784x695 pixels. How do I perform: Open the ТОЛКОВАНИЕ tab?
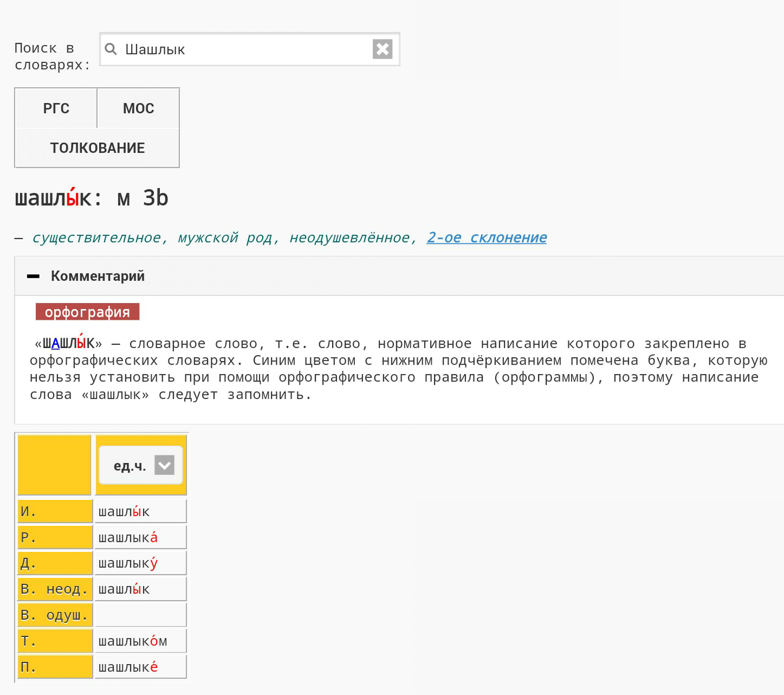point(98,148)
